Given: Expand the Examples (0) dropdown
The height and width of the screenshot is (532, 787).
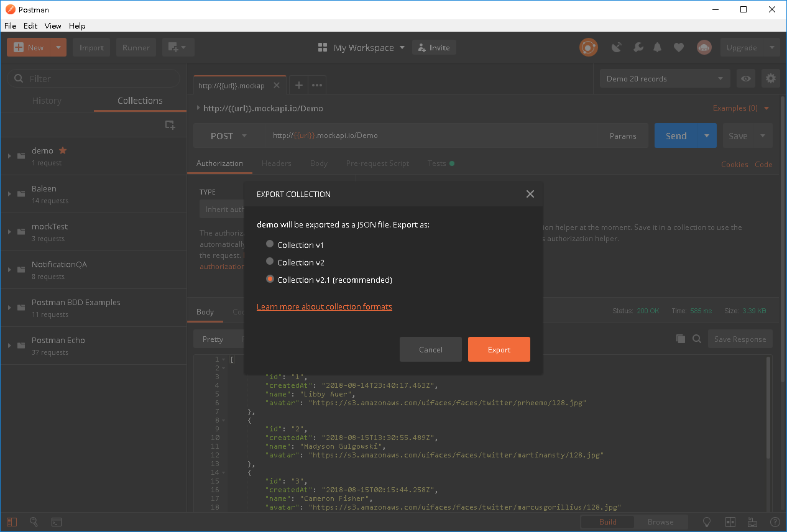Looking at the screenshot, I should (741, 108).
